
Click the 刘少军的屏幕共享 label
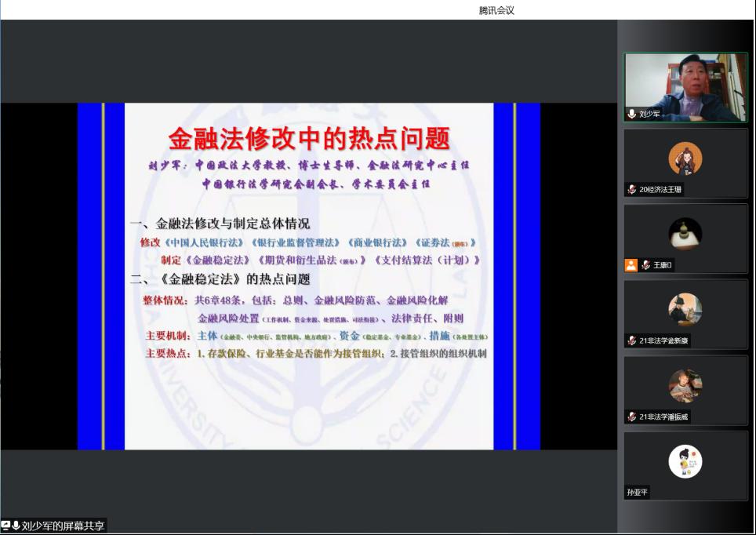[63, 526]
